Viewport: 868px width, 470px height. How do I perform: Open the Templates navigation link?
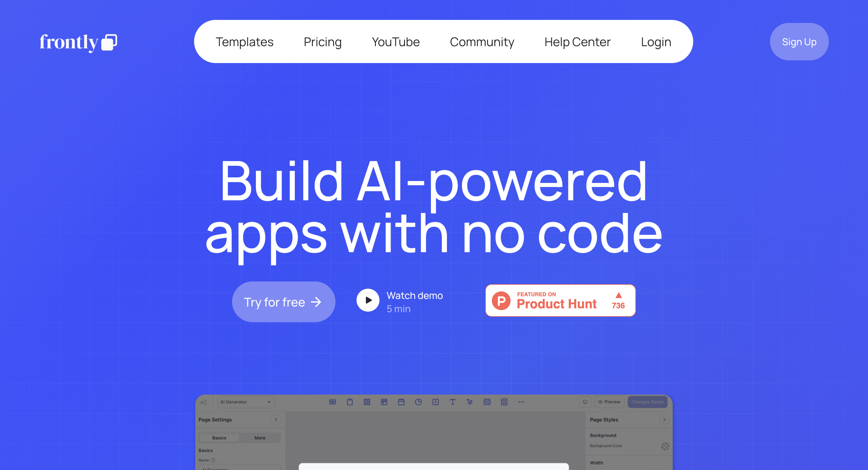245,41
